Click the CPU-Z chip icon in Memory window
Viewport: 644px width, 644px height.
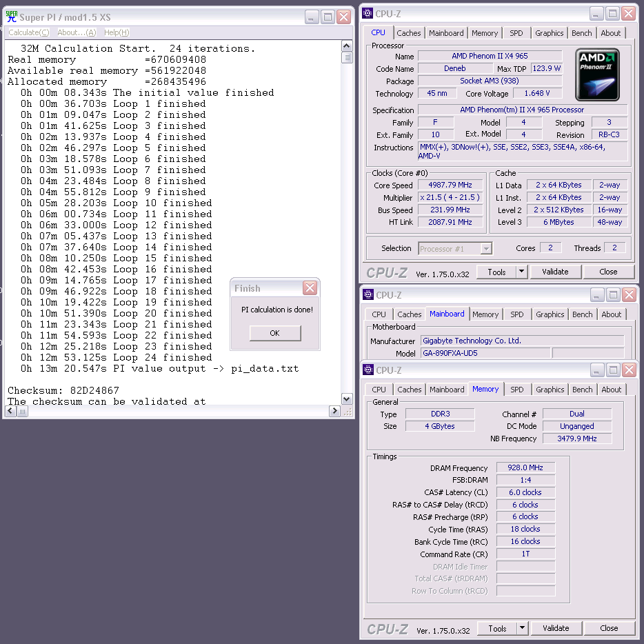[x=368, y=370]
